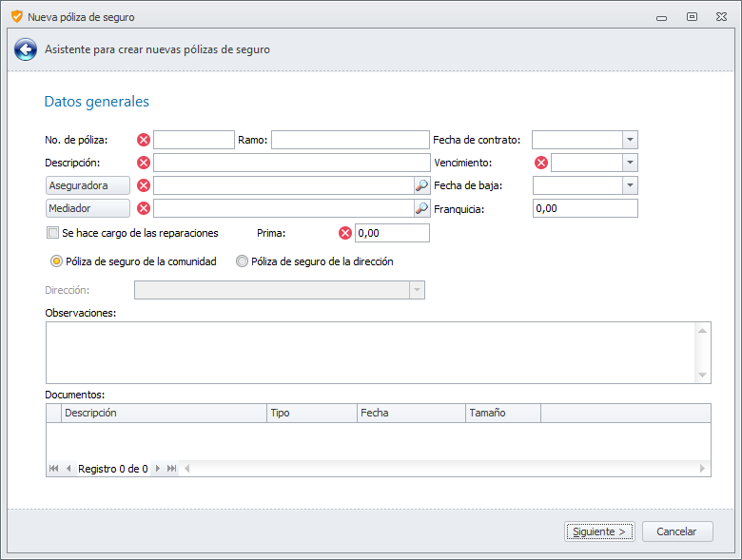Click the error icon beside Prima field
This screenshot has height=560, width=742.
345,233
